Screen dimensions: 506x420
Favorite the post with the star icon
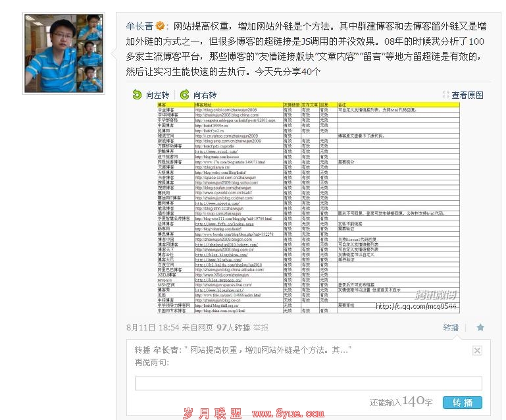[x=480, y=328]
